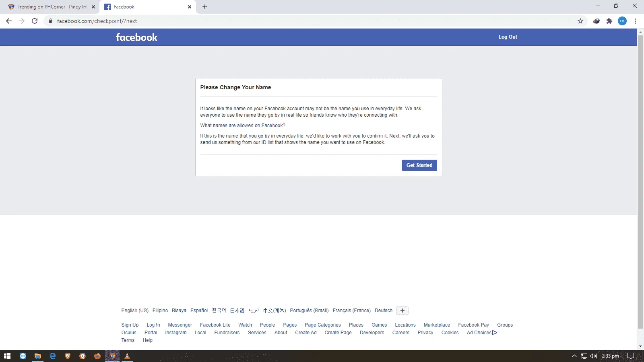Open Microsoft Edge from the taskbar

53,356
